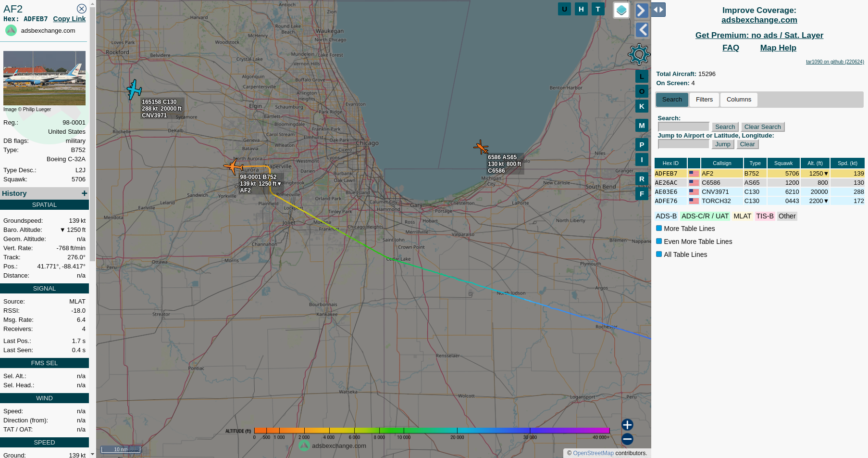Click the U map toggle button
The height and width of the screenshot is (458, 868).
[564, 9]
